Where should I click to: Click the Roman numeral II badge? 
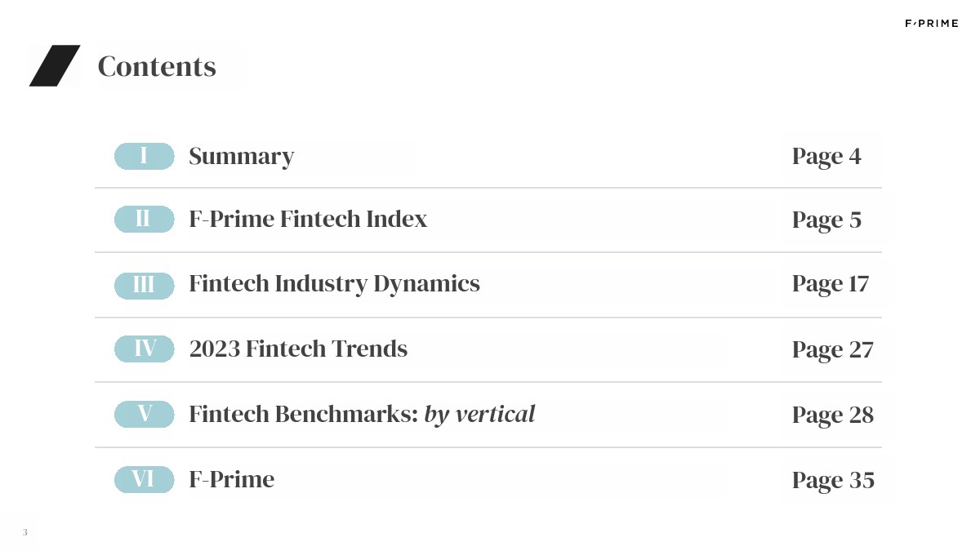pos(145,219)
